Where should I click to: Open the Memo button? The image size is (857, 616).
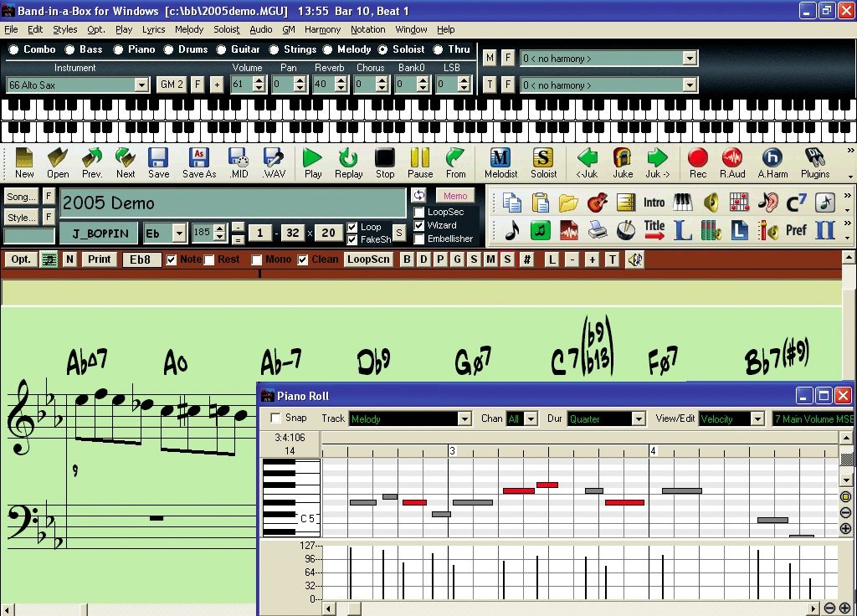click(455, 196)
